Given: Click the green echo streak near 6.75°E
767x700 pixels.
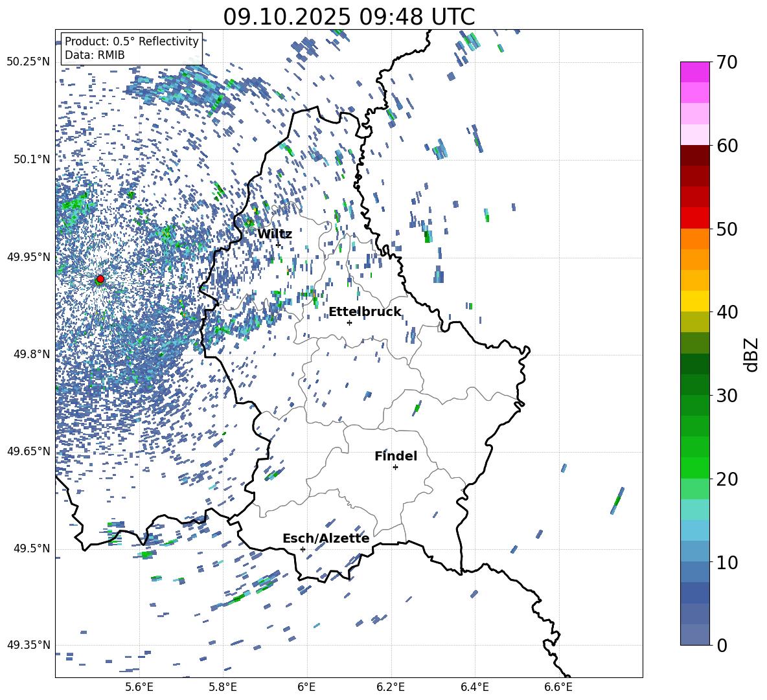Looking at the screenshot, I should (617, 501).
